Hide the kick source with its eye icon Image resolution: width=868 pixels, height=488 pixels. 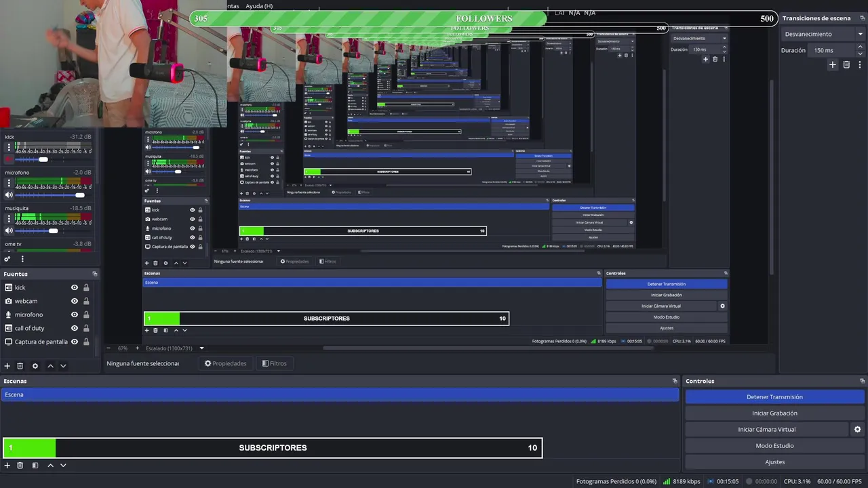coord(75,287)
